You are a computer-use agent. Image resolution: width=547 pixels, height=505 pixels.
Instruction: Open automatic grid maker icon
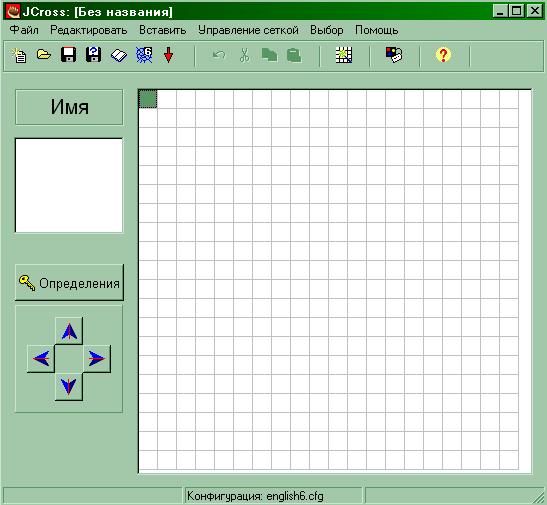click(344, 55)
